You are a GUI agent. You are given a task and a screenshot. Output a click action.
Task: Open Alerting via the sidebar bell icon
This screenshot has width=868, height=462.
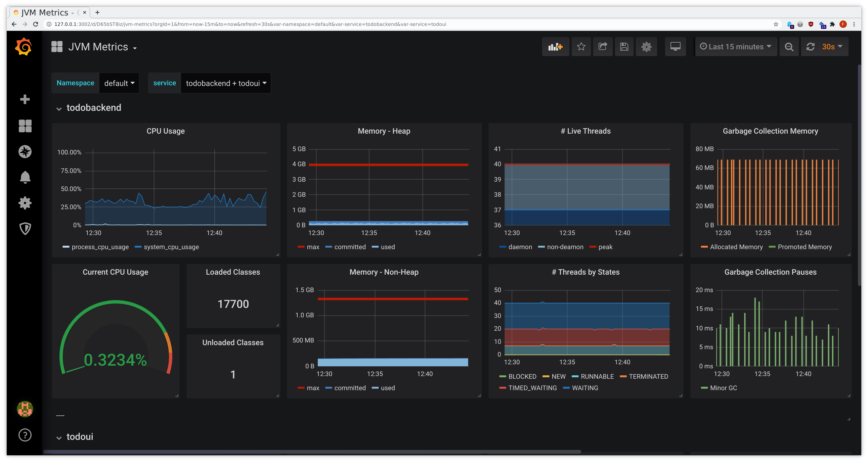(25, 177)
